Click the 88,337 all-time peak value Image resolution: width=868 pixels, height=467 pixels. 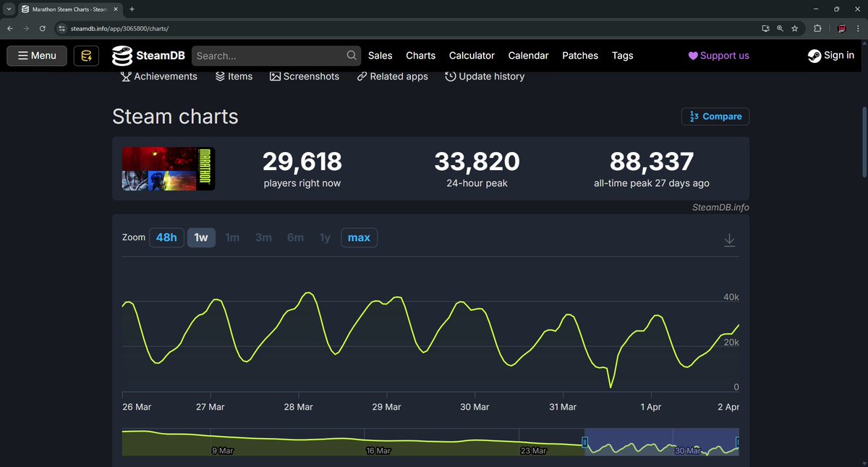click(652, 161)
